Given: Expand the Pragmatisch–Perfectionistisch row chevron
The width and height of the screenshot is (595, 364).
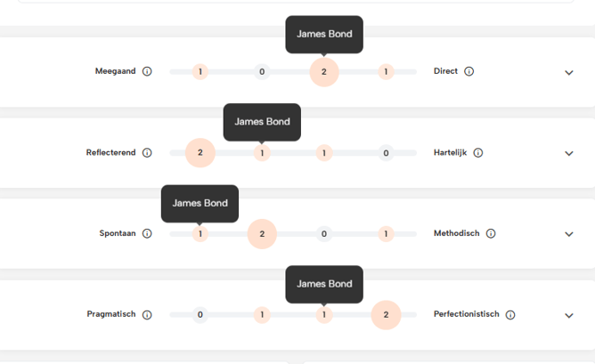Looking at the screenshot, I should 569,315.
